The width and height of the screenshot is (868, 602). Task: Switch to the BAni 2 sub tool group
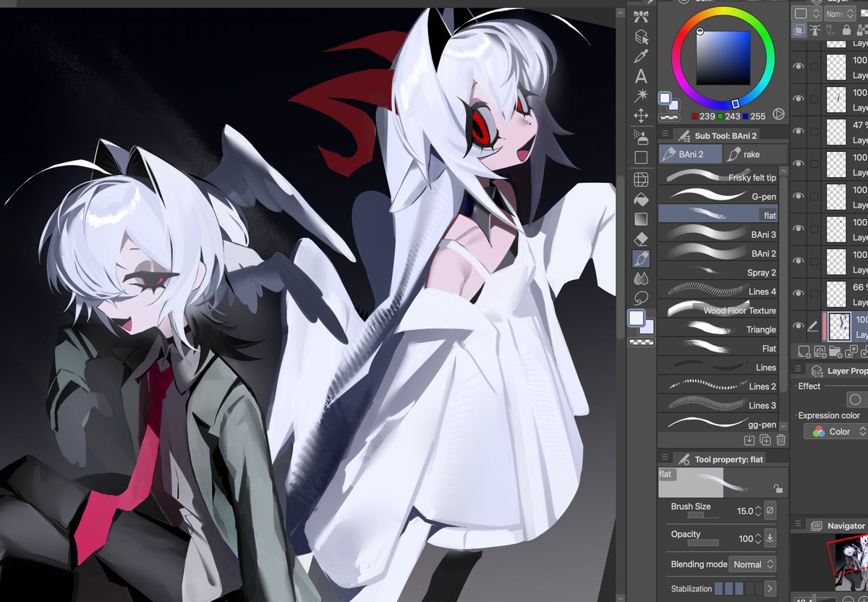point(691,154)
